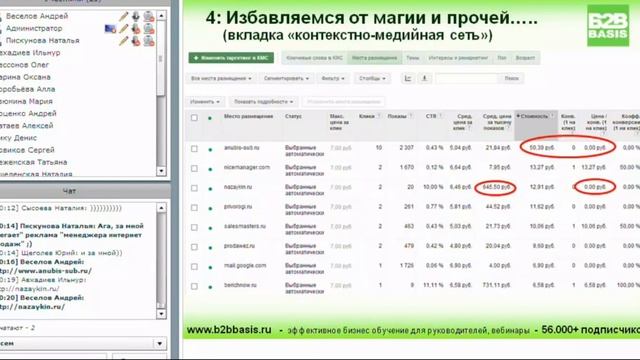
Task: Click the participants list scroll-up arrow
Action: tap(161, 16)
